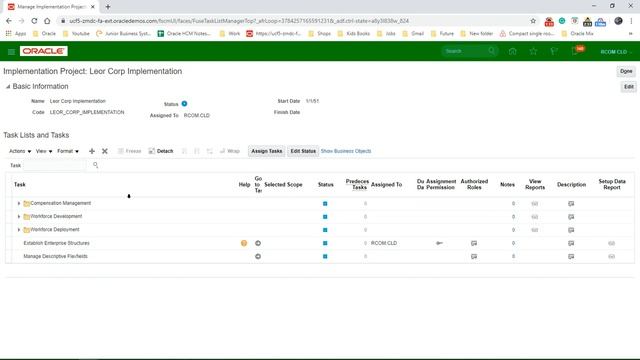Open the Apps bookmarks shortcut
Screen dimensions: 640x360
pyautogui.click(x=16, y=33)
